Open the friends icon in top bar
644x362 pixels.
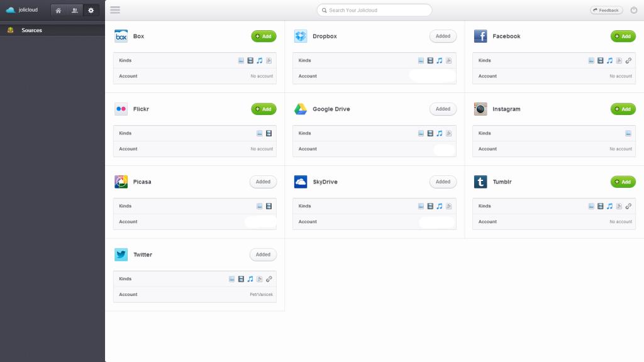pyautogui.click(x=75, y=10)
